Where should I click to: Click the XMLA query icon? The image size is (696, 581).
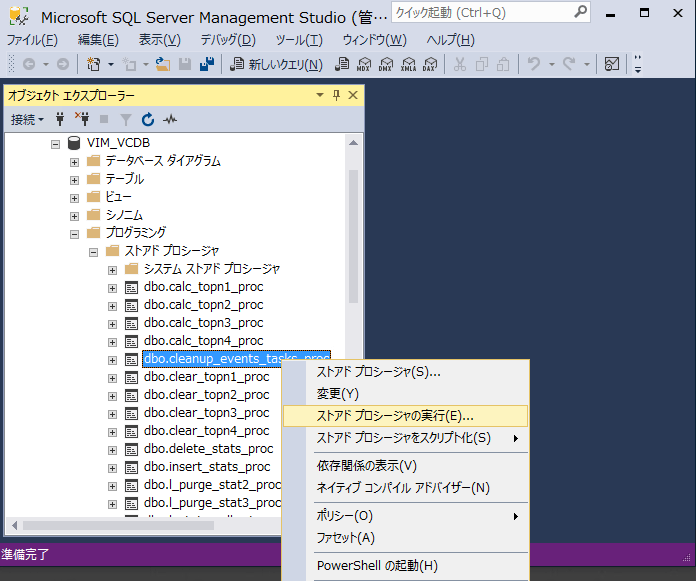click(x=408, y=64)
